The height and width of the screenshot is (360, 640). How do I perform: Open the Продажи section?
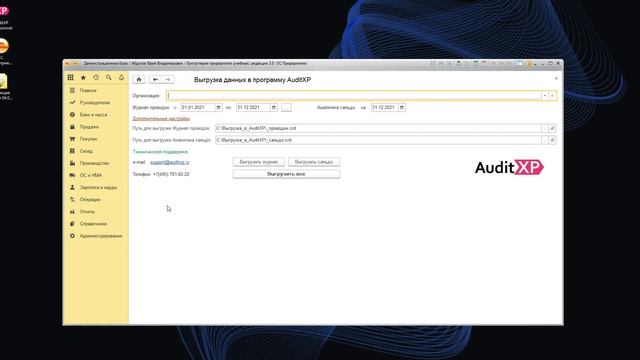89,127
